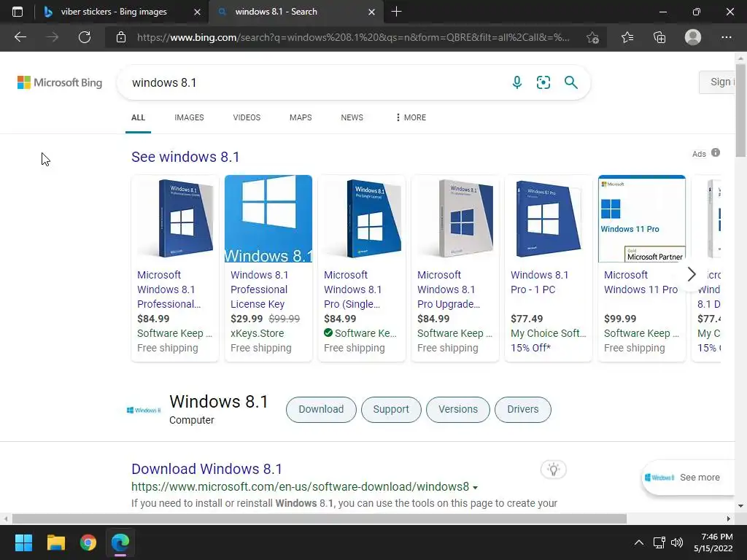Submit search with magnifier icon
The height and width of the screenshot is (560, 747).
point(570,82)
